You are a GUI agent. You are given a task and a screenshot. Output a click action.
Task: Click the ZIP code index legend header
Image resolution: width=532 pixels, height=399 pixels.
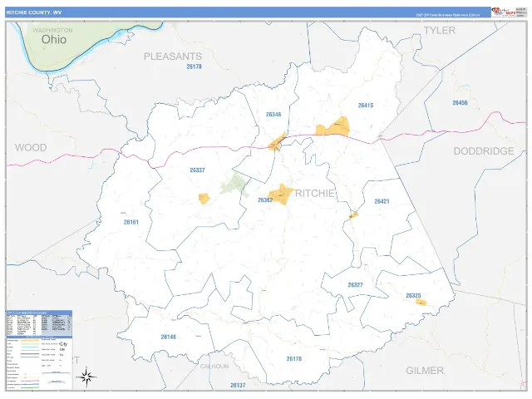[39, 313]
